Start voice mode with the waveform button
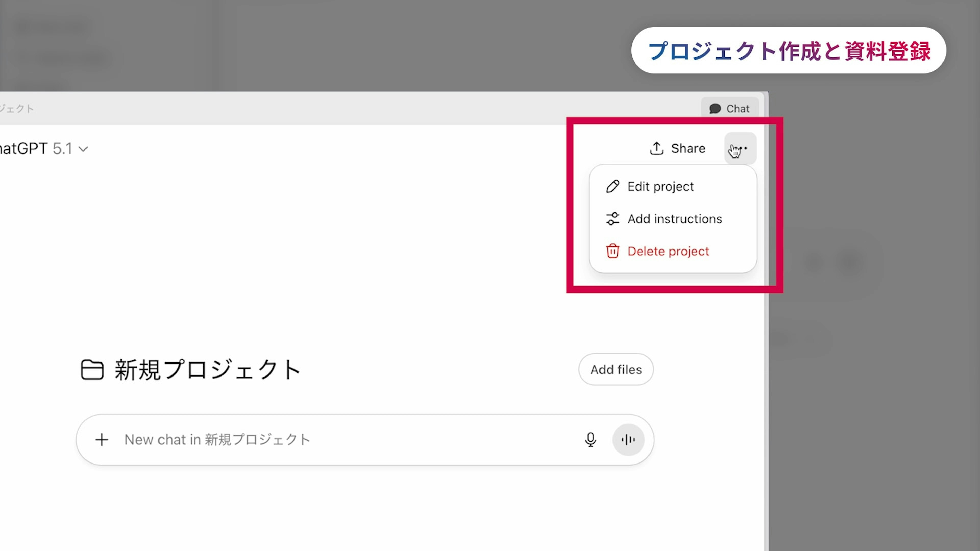The image size is (980, 551). (x=628, y=440)
